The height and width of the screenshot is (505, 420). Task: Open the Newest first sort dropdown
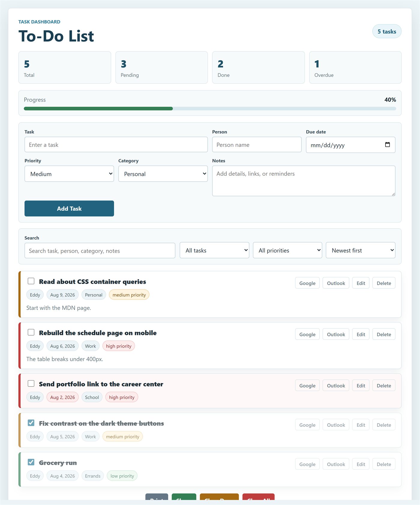(x=361, y=250)
